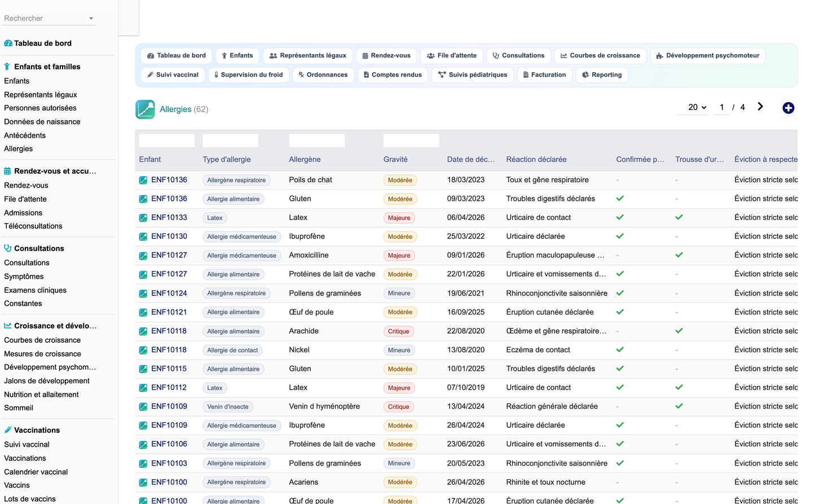Open ENF10115 child link

(x=169, y=369)
